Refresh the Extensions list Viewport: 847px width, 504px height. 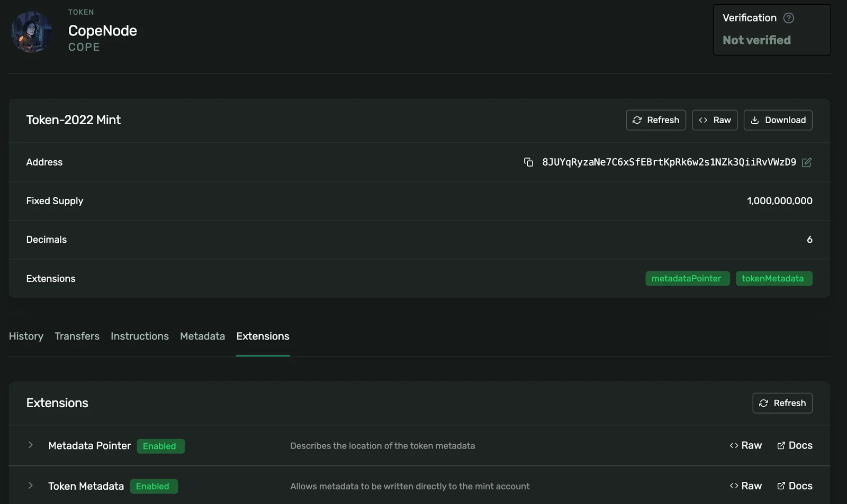point(782,403)
